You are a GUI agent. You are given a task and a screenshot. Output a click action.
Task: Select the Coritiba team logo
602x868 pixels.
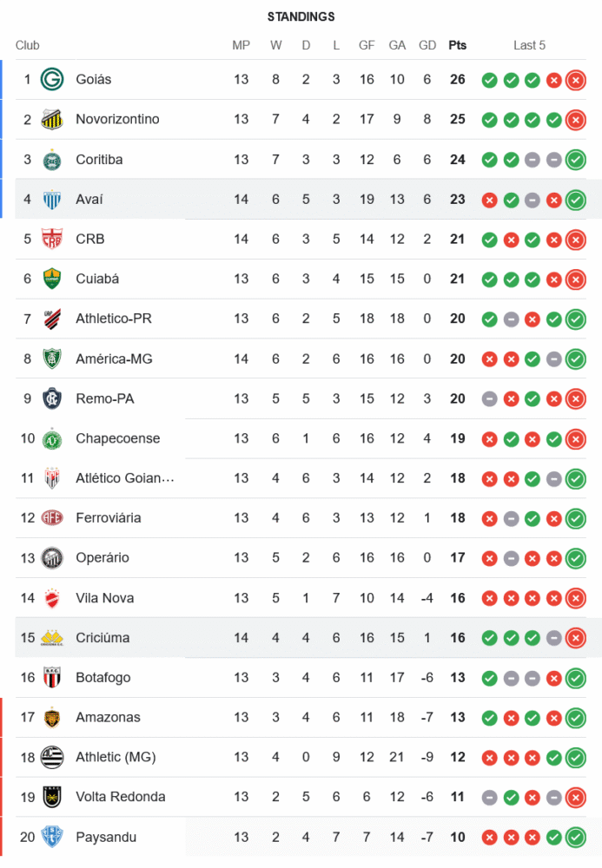point(52,160)
